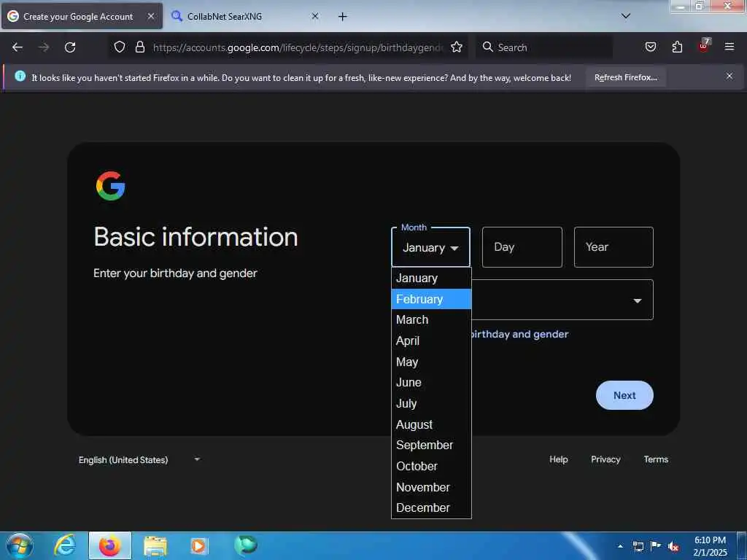Image resolution: width=747 pixels, height=560 pixels.
Task: Select April from the month list
Action: (431, 341)
